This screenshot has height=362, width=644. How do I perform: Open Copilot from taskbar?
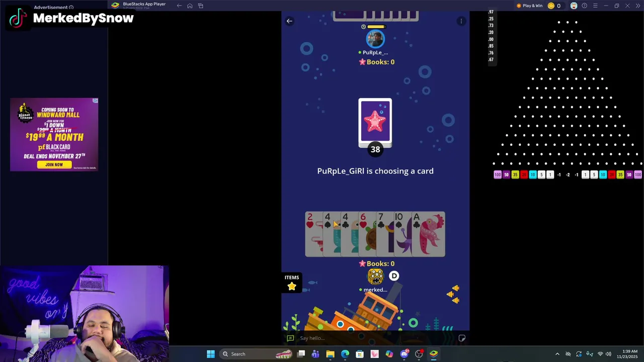coord(389,354)
